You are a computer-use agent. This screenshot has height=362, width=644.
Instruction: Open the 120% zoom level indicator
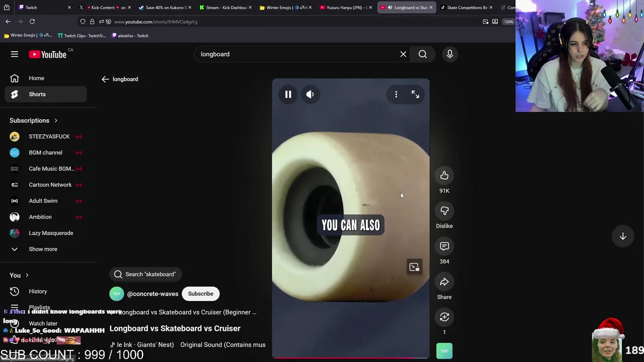pyautogui.click(x=509, y=22)
